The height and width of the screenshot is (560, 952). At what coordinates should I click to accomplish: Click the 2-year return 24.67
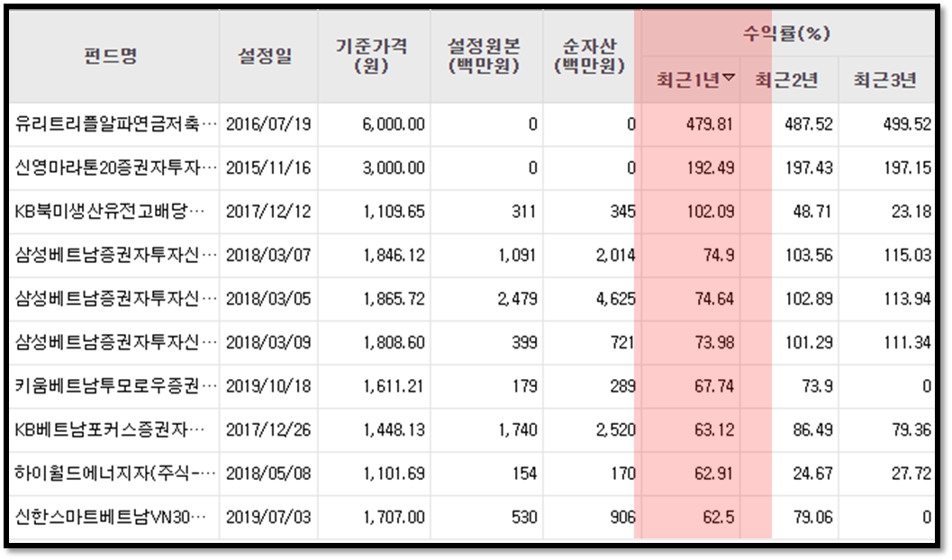coord(813,474)
